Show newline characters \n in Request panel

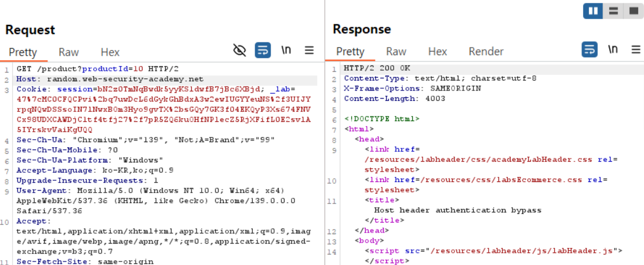point(286,50)
